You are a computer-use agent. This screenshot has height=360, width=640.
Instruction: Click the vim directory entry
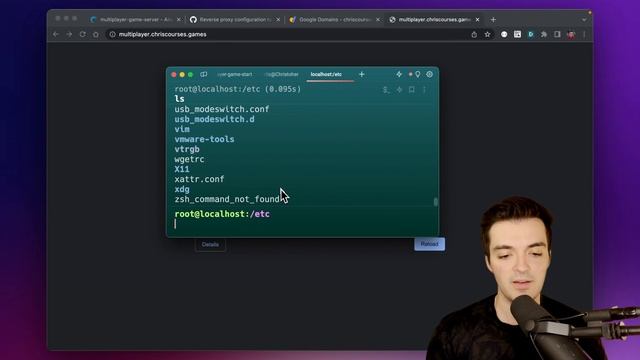[182, 129]
